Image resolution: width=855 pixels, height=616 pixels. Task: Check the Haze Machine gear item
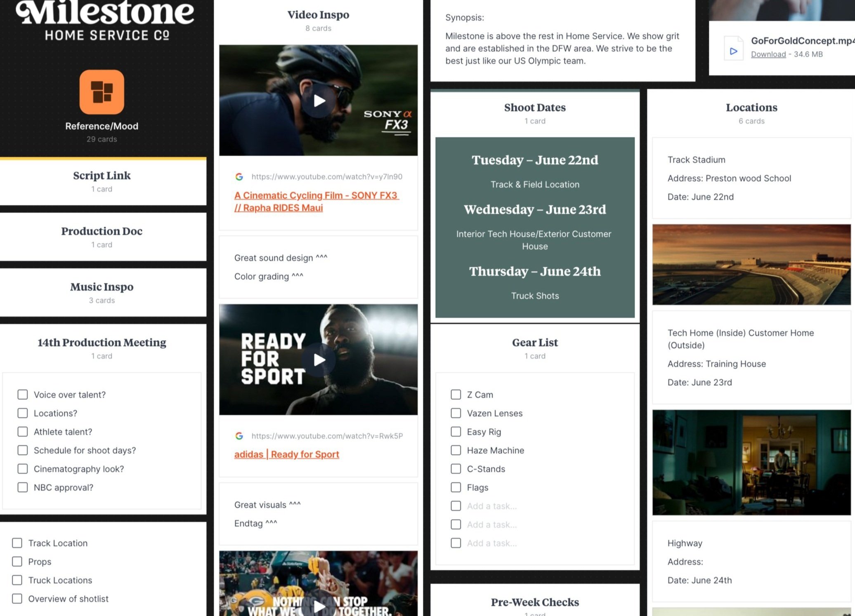[456, 450]
